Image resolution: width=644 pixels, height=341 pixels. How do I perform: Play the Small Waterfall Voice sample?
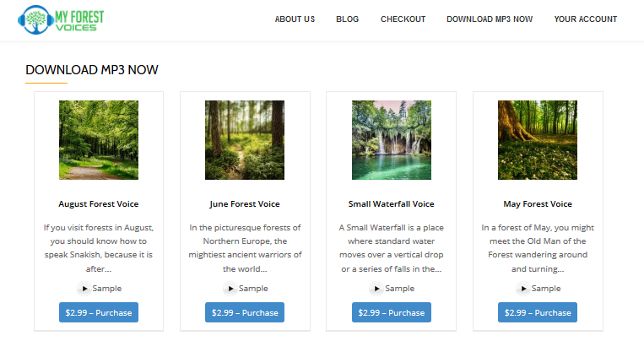(376, 289)
